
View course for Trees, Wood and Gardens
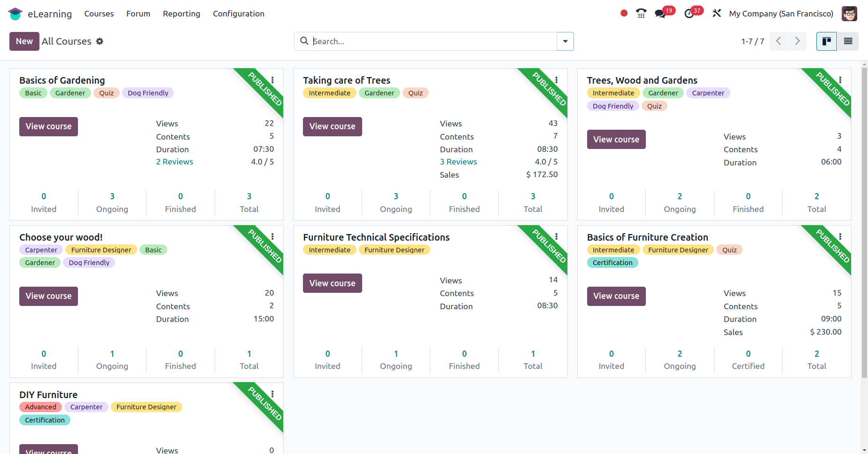tap(616, 140)
